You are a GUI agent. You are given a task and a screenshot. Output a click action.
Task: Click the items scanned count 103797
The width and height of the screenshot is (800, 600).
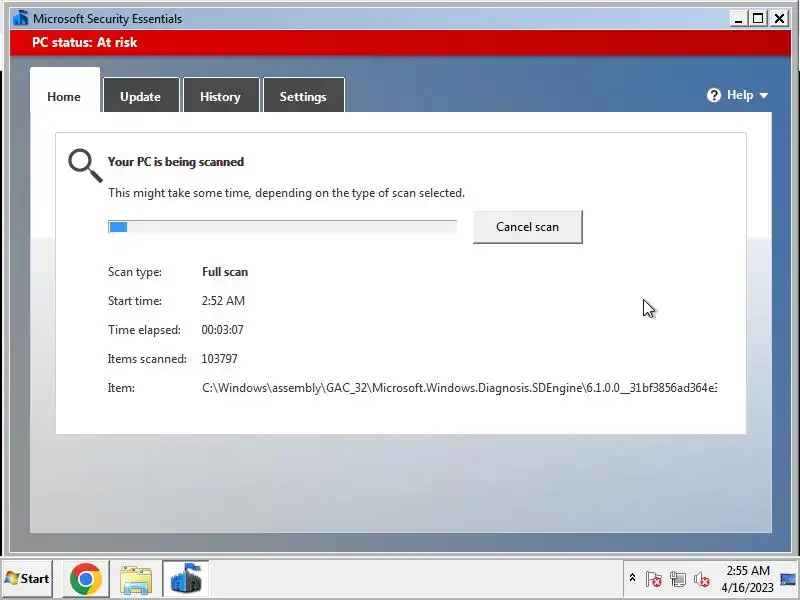tap(219, 359)
